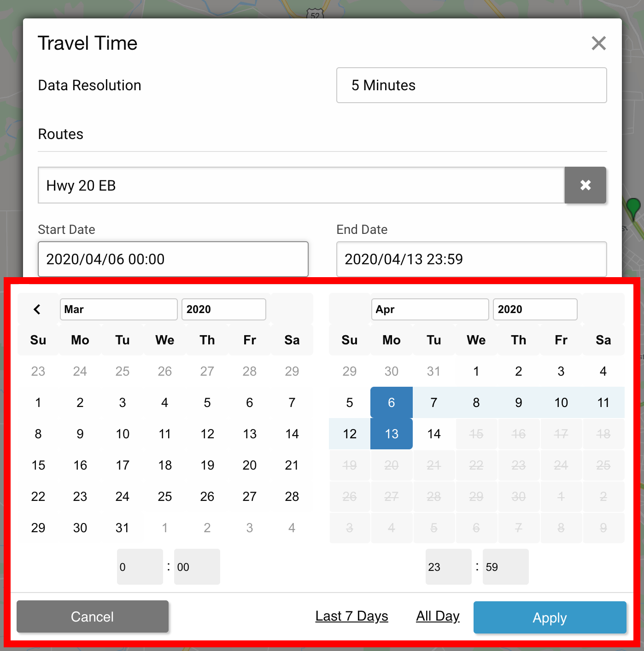This screenshot has width=644, height=651.
Task: Edit the Start Date field
Action: 172,259
